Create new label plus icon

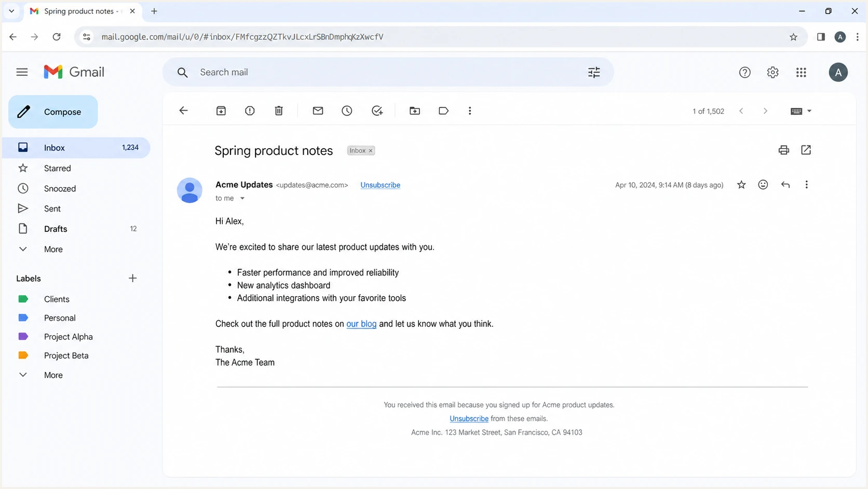point(132,279)
